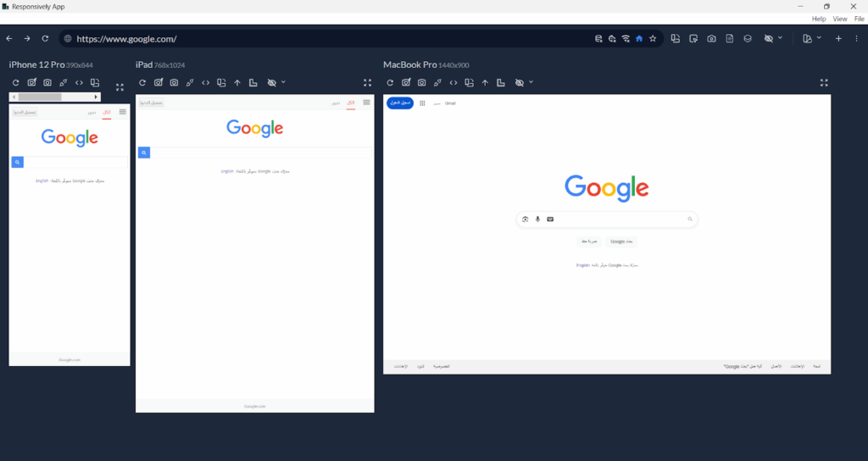The height and width of the screenshot is (461, 868).
Task: Click the blue search button in iPhone preview
Action: pos(17,162)
